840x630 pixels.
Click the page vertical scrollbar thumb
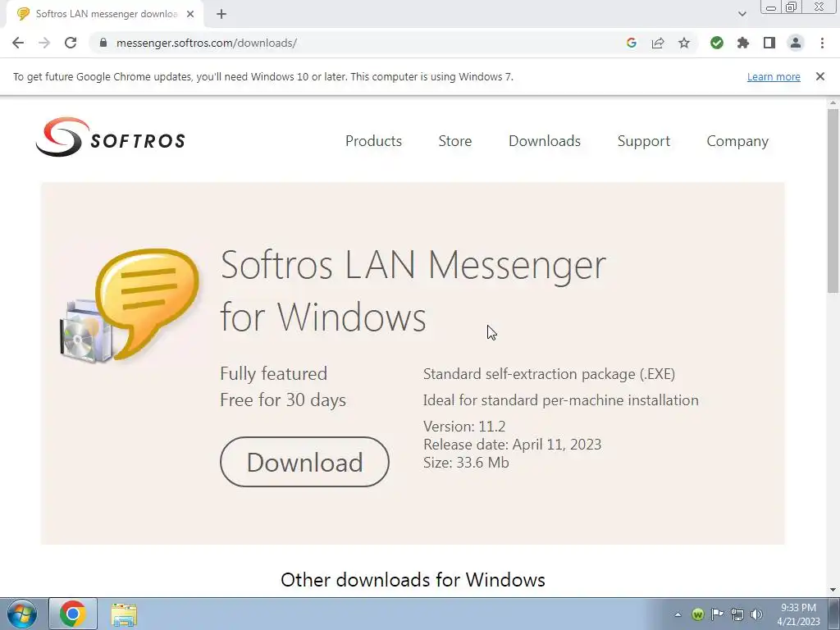click(x=833, y=201)
